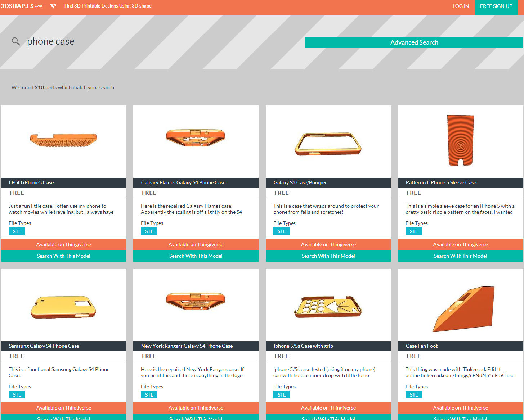This screenshot has height=420, width=524.
Task: Click description 'Just a fun little case'
Action: coord(61,209)
